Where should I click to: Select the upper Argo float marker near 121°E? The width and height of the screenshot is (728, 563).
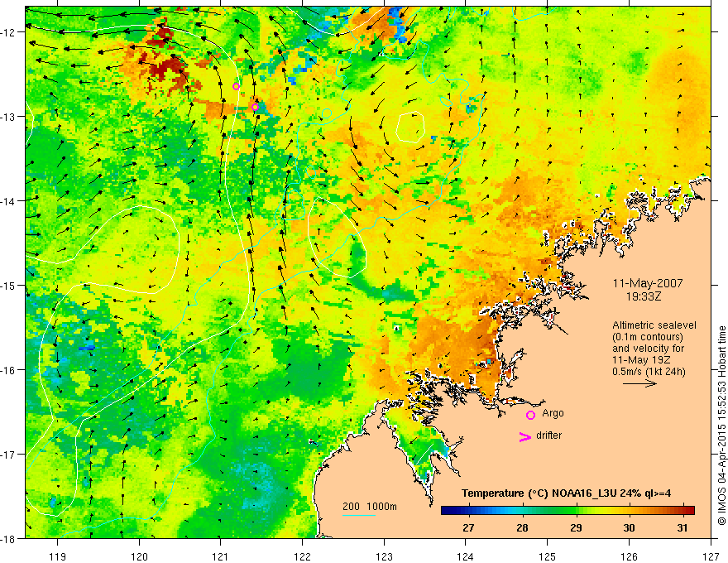pyautogui.click(x=236, y=86)
